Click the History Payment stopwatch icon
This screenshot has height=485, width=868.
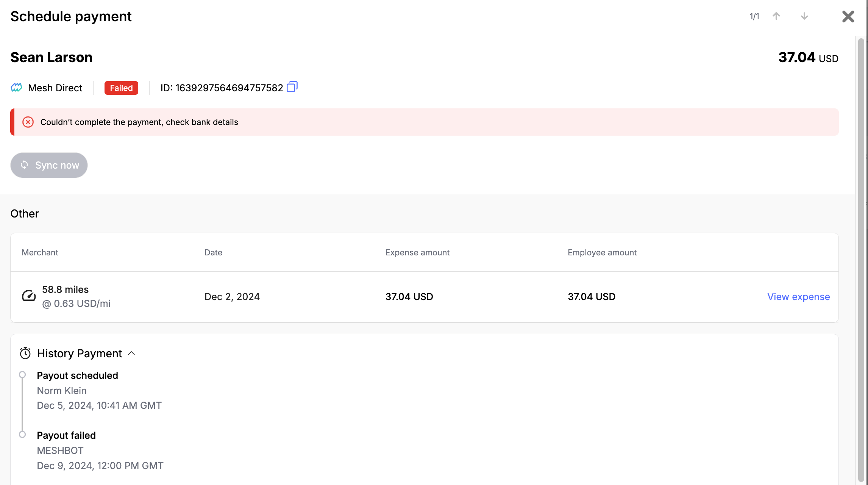[x=25, y=353]
